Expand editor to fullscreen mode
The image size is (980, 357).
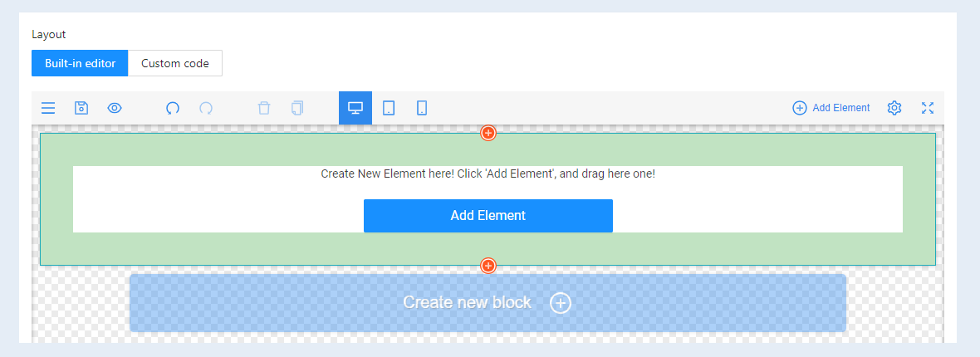[x=928, y=108]
